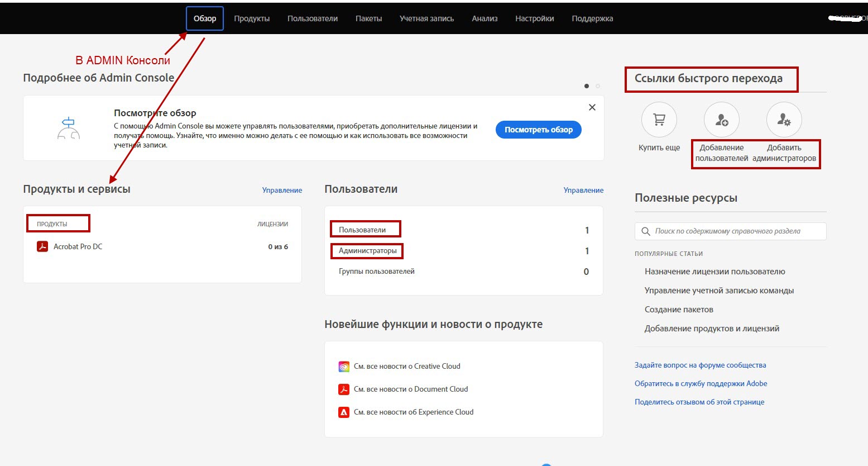Open the Пакеты tab

click(369, 18)
